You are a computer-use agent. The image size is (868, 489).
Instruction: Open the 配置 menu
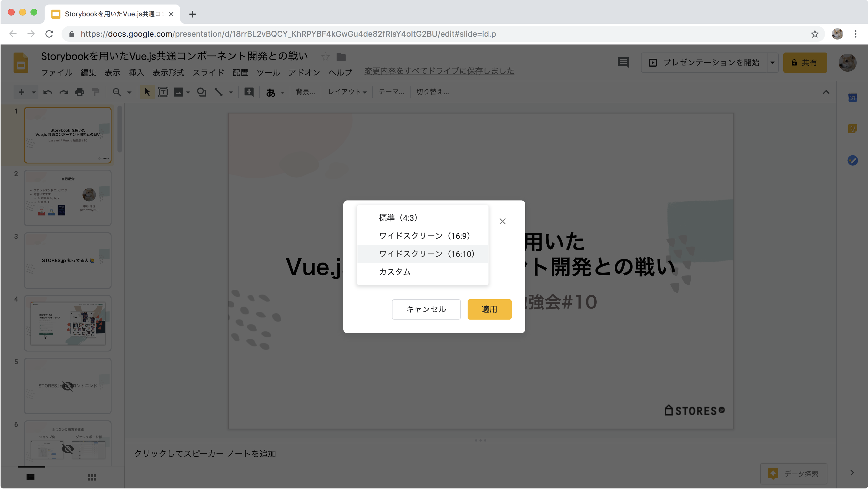tap(240, 73)
